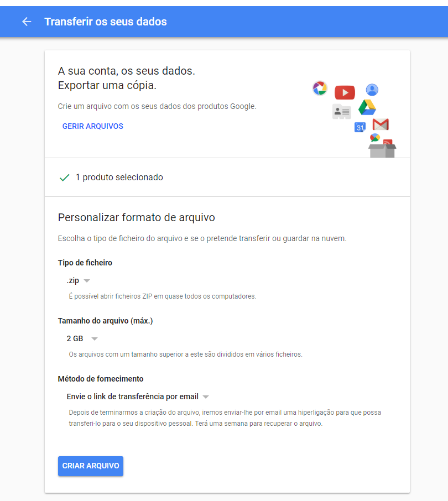Screen dimensions: 448x501
Task: Click the 'Personalizar formato de arquivo' heading
Action: (x=136, y=217)
